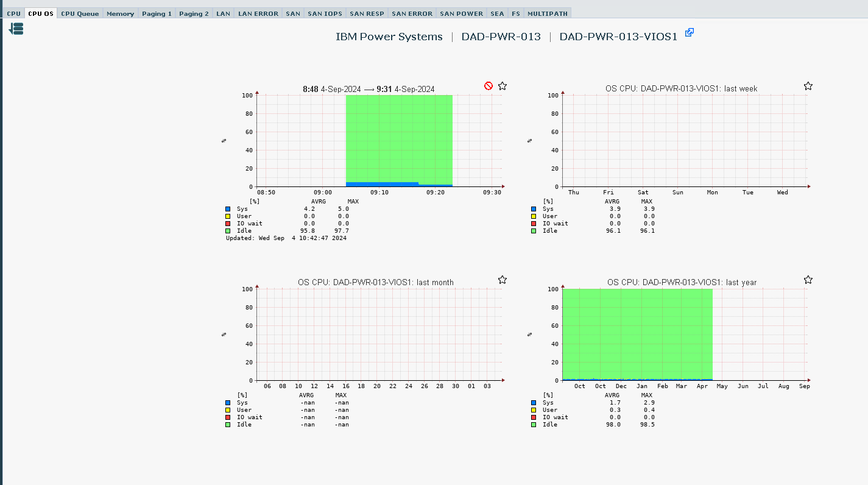Star the 8:48–9:31 zoomed CPU graph

(503, 86)
